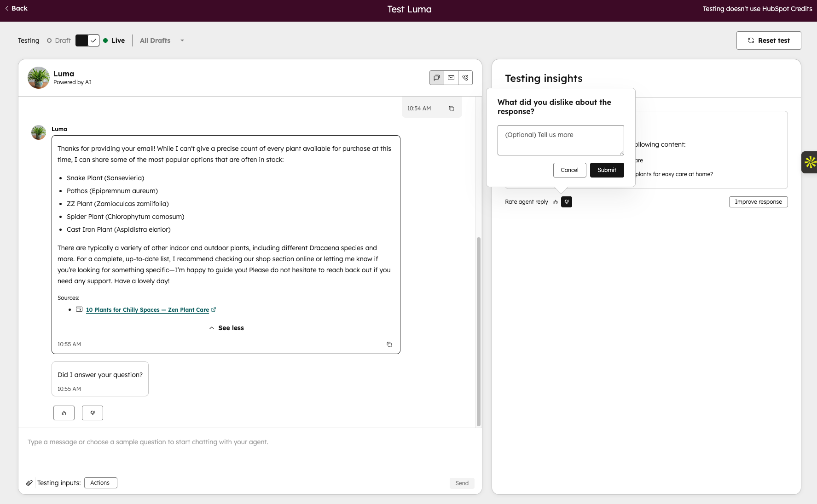Click thumbs up below the chat question

point(64,413)
